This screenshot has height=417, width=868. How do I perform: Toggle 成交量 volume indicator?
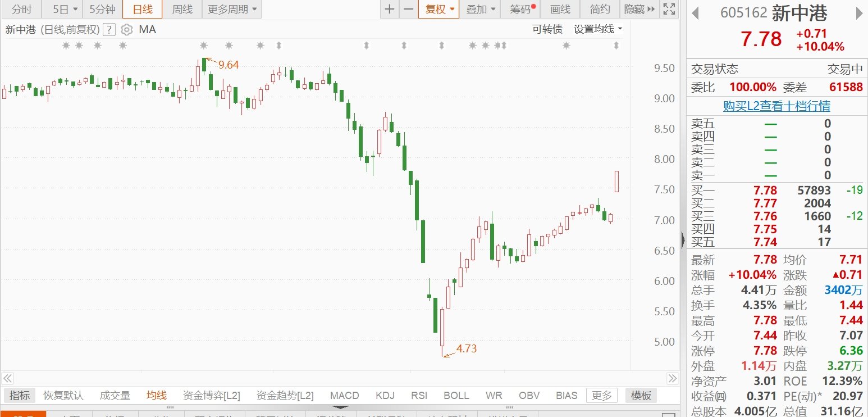(x=115, y=396)
